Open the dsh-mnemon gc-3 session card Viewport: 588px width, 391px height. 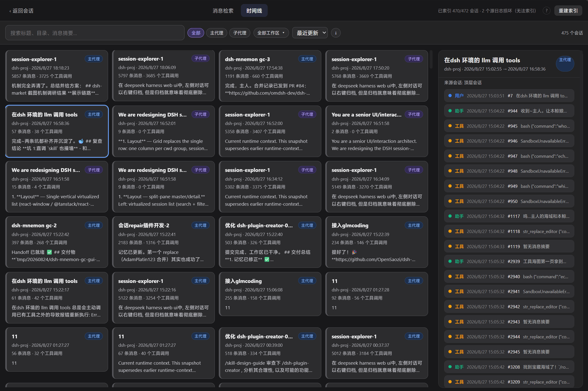(x=270, y=76)
